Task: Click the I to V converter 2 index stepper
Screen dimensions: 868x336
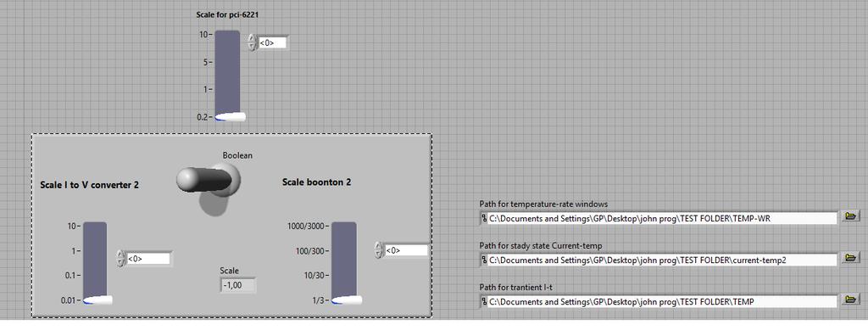Action: (121, 259)
